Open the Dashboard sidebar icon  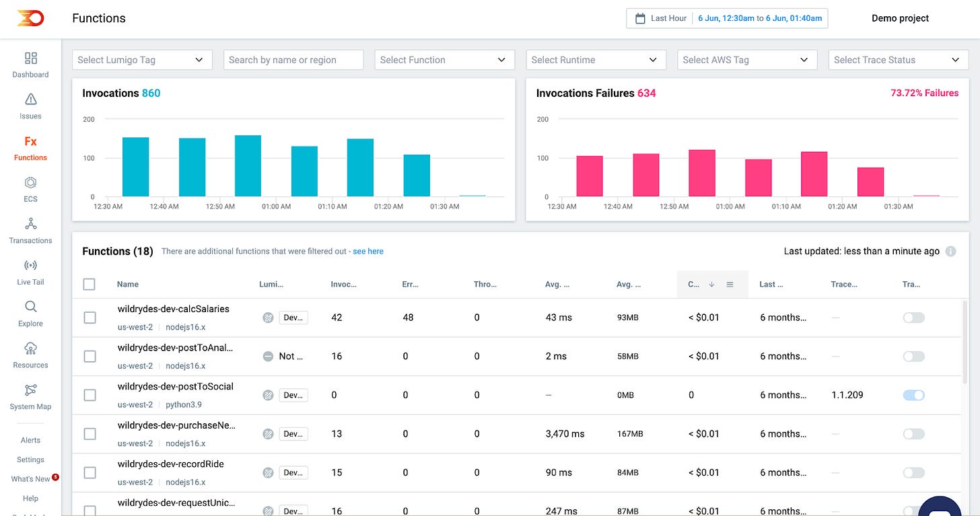point(31,58)
